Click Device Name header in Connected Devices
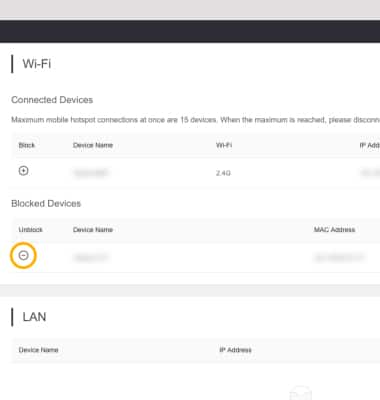The height and width of the screenshot is (400, 380). pos(93,145)
